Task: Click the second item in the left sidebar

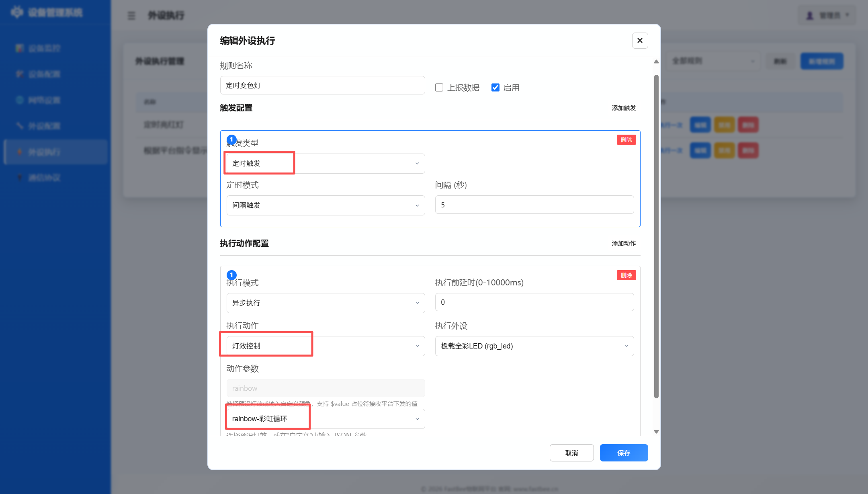Action: (55, 74)
